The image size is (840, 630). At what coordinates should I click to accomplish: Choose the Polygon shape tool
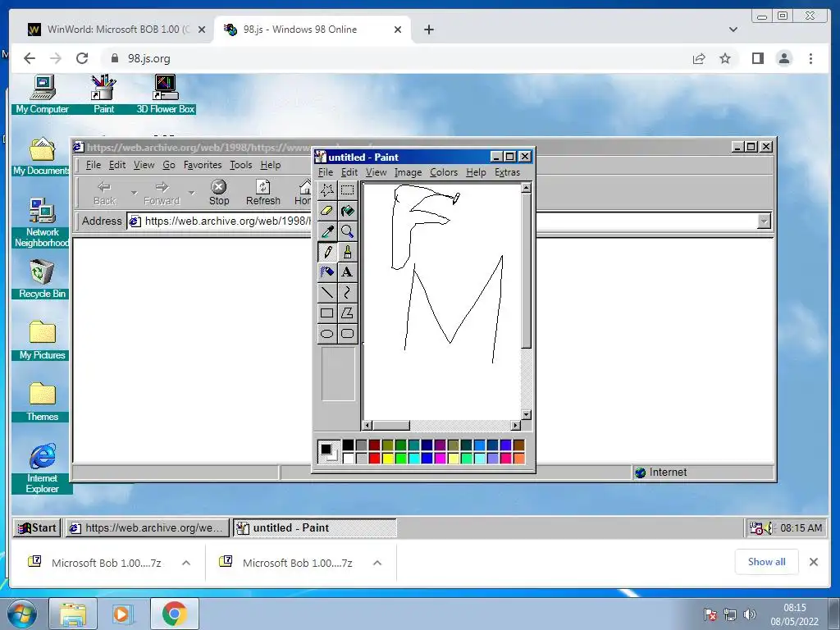(x=347, y=313)
